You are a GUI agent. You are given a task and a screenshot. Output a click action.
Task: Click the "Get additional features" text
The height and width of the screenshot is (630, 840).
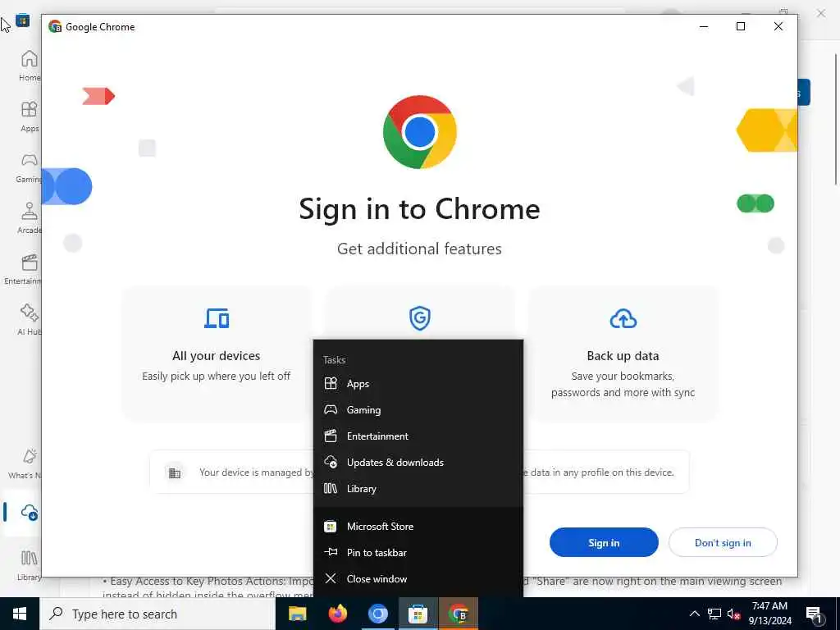click(x=419, y=249)
